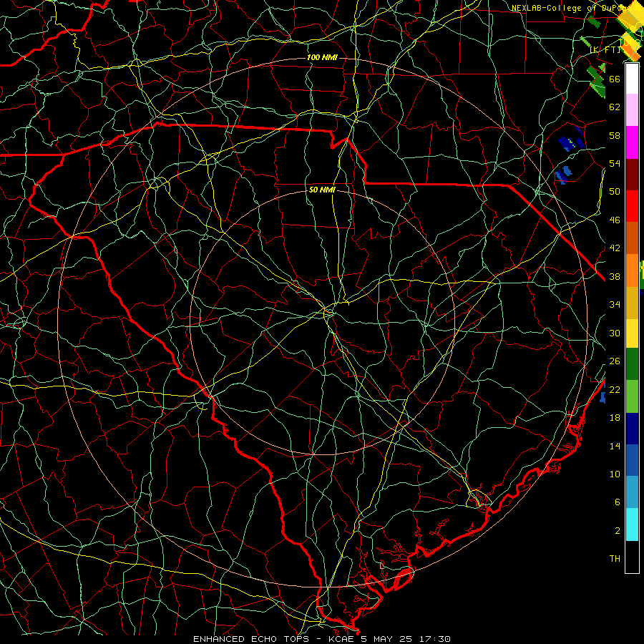Click the '62' legend value
The image size is (644, 644).
click(x=615, y=107)
